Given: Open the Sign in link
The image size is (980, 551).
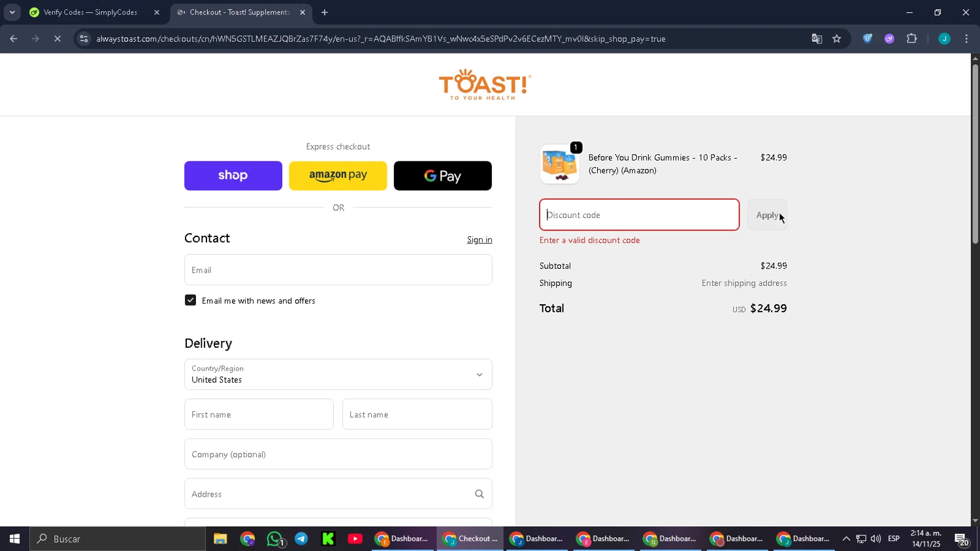Looking at the screenshot, I should [480, 240].
